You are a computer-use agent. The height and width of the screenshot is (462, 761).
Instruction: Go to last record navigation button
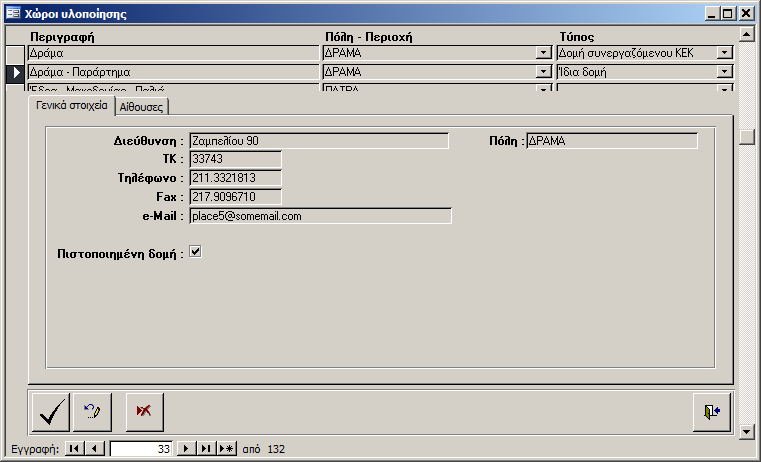pos(205,450)
